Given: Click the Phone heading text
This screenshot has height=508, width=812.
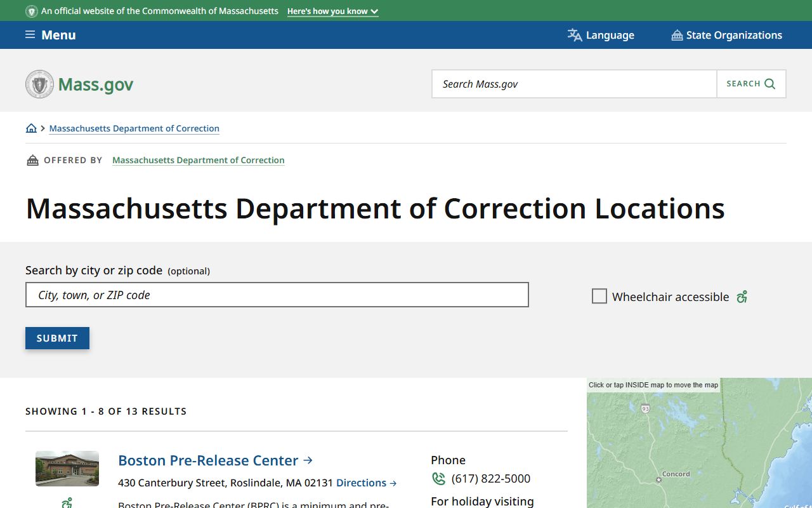Looking at the screenshot, I should click(x=448, y=460).
